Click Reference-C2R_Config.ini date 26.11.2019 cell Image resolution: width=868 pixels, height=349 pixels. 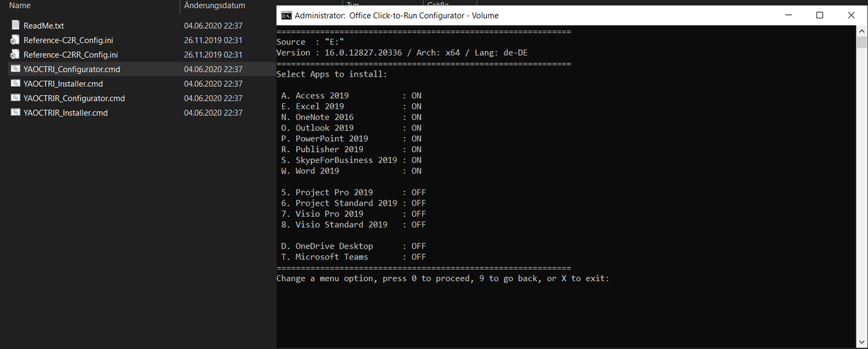[x=213, y=40]
